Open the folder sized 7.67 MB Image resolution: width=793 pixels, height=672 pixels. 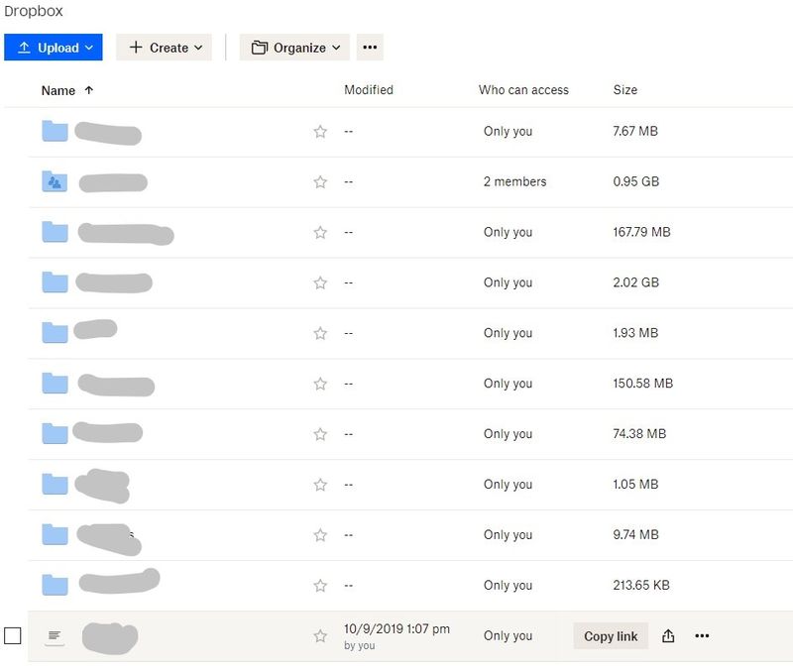coord(55,131)
